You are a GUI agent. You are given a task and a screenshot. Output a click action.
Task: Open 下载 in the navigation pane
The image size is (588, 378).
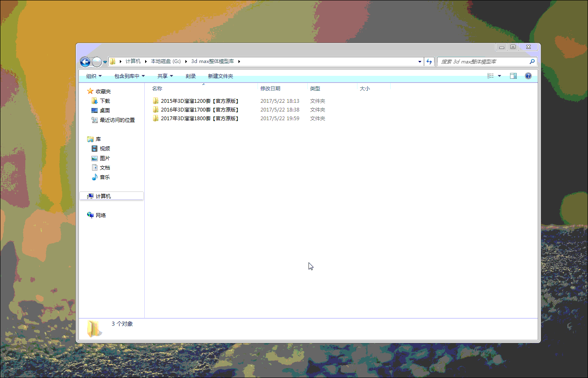(x=105, y=101)
